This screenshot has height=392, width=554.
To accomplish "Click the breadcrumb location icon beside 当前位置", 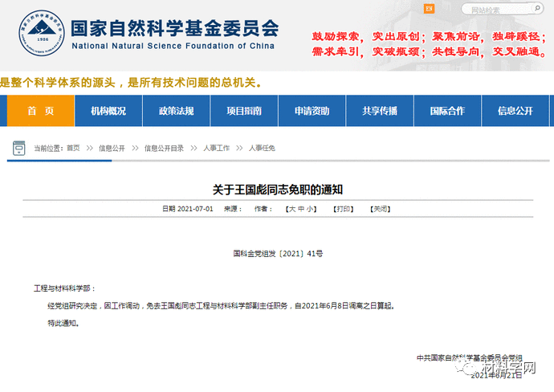I will tap(18, 149).
